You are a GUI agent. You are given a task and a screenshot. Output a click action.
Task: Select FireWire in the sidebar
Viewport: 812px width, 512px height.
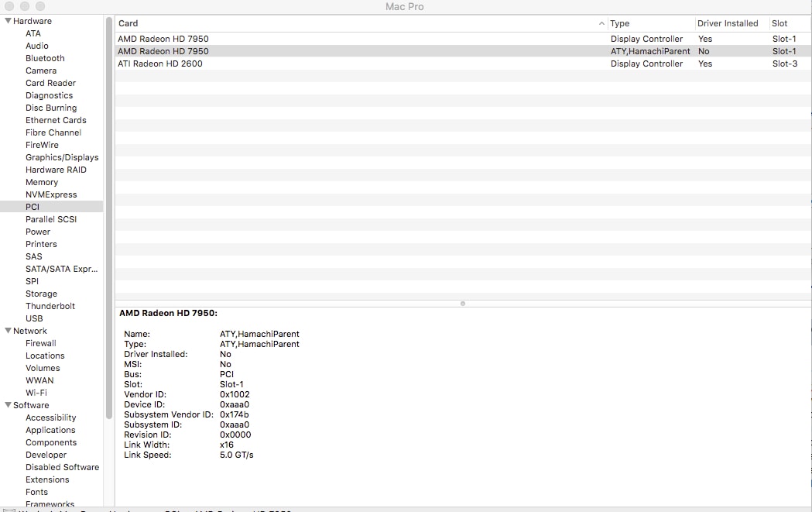(42, 145)
